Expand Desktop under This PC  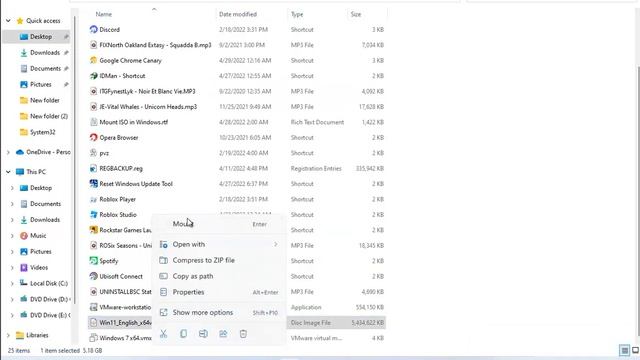12,188
